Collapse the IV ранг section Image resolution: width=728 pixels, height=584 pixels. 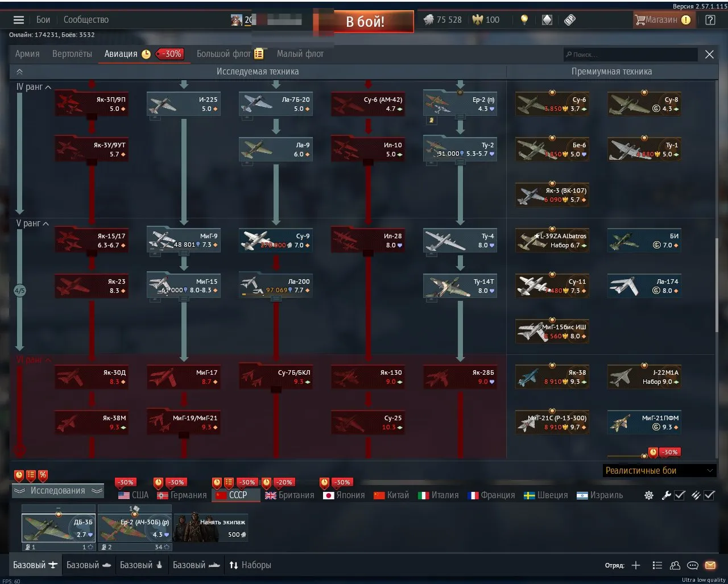34,87
